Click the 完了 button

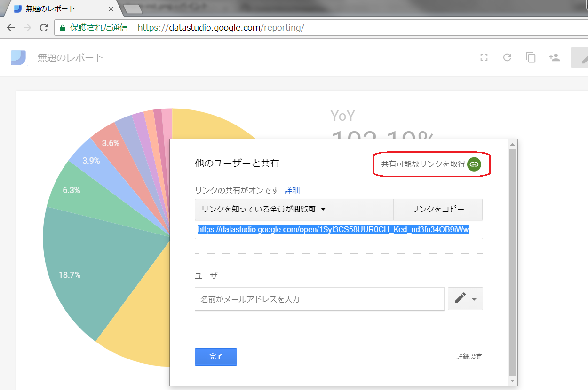(x=216, y=357)
